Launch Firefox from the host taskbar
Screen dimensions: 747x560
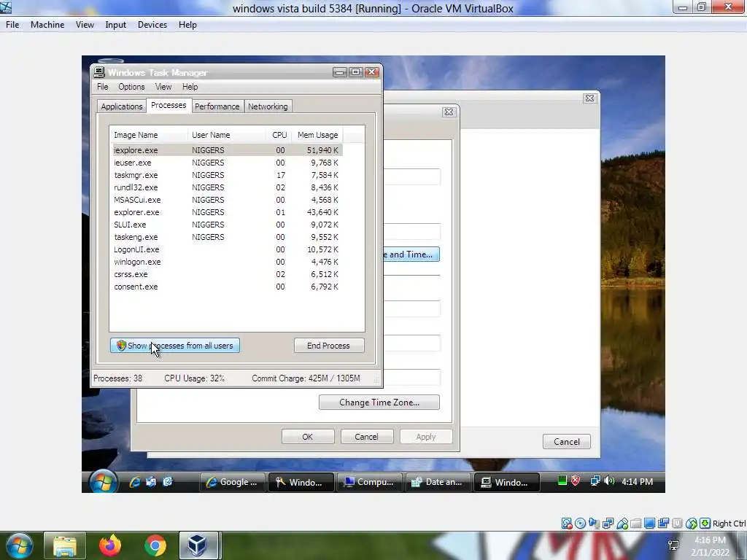click(110, 545)
